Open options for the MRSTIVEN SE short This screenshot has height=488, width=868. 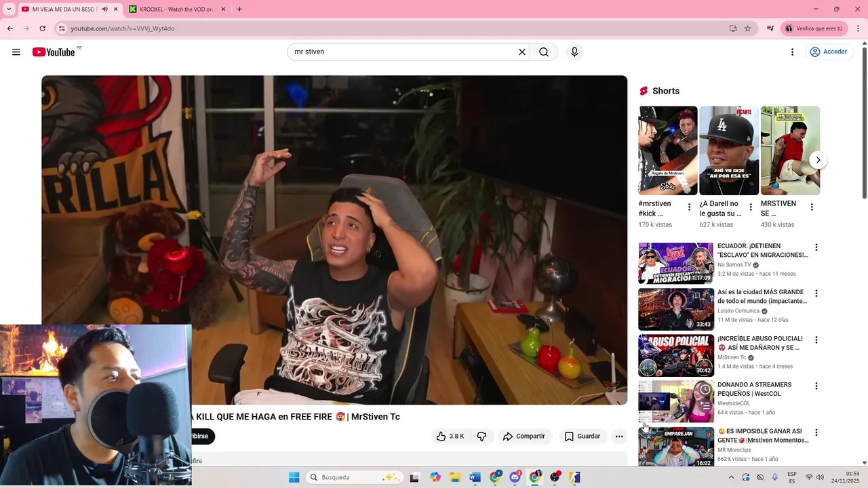(x=812, y=207)
